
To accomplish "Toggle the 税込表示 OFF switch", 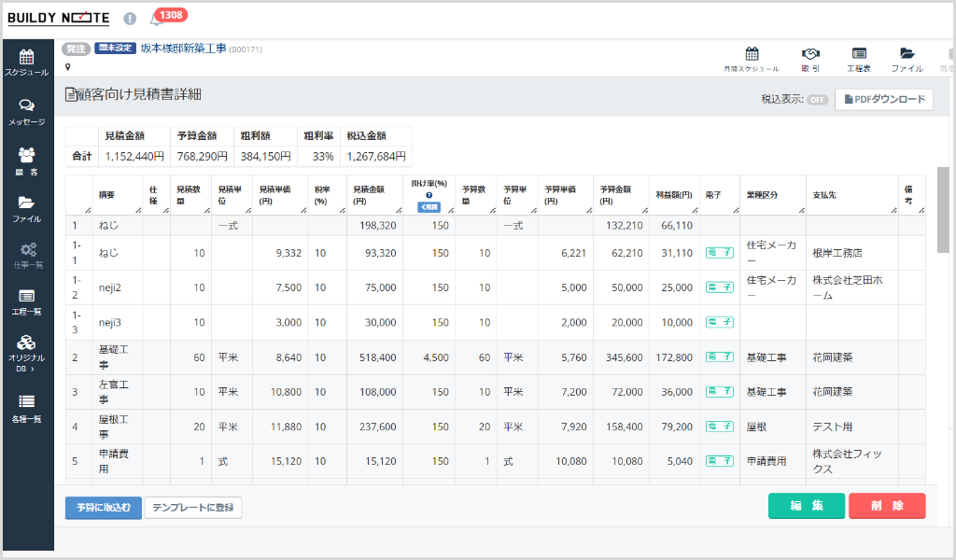I will pos(818,100).
